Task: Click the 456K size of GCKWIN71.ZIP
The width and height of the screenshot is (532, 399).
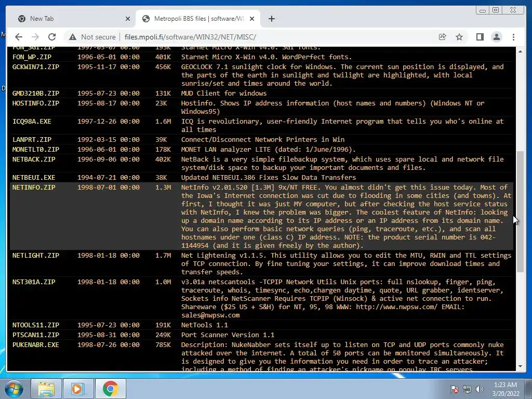Action: (x=163, y=67)
